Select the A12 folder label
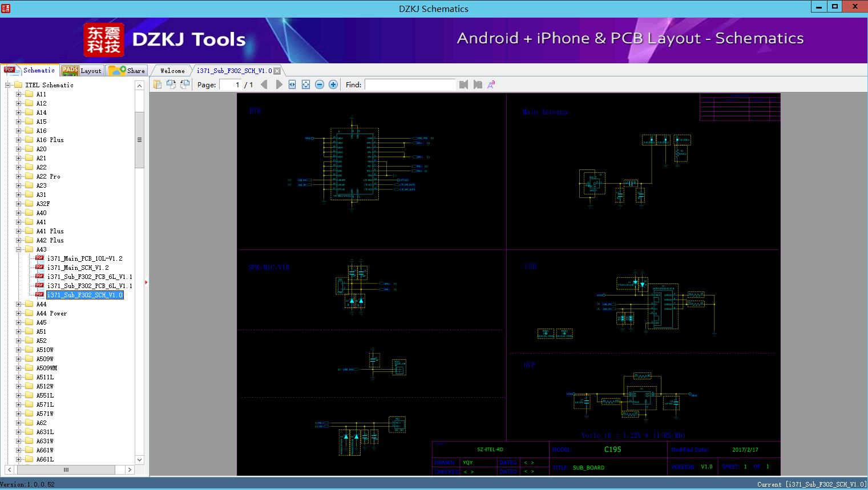 (x=41, y=103)
